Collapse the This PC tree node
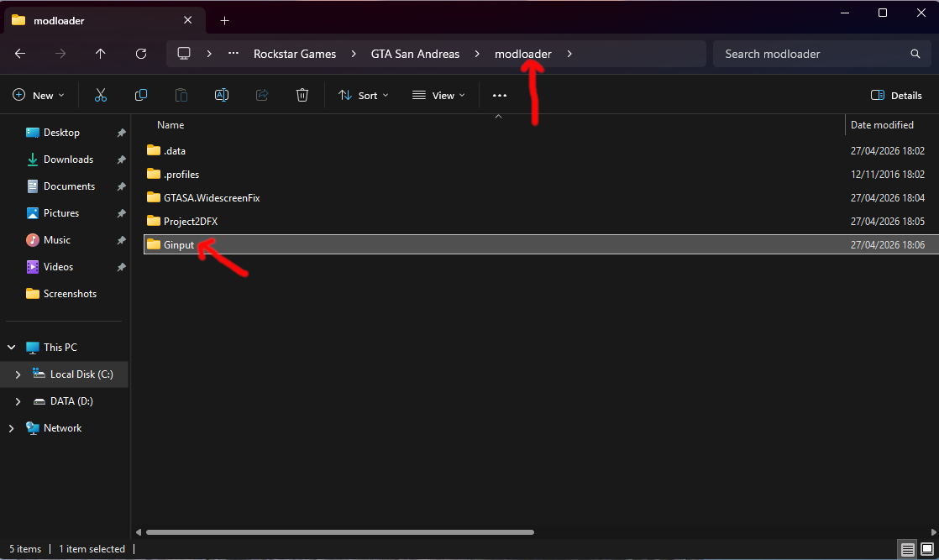 point(12,348)
